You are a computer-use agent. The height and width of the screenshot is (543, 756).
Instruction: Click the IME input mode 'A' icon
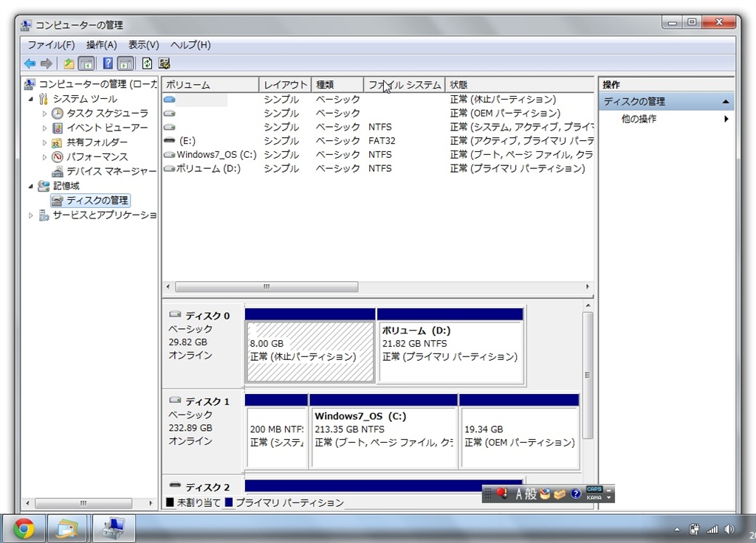[519, 494]
